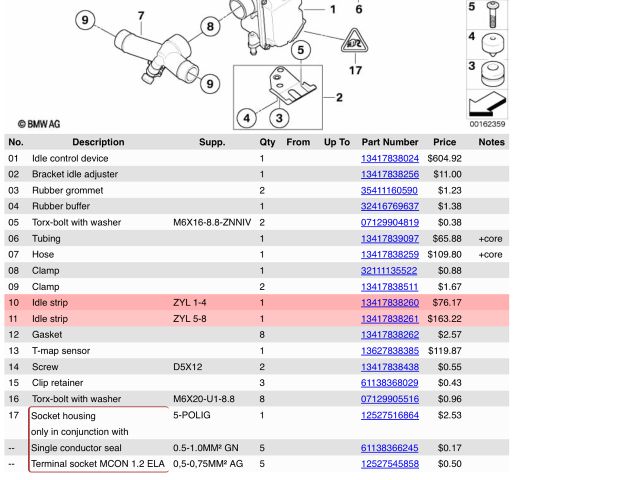Select the rubber grommet image labeled 3
The height and width of the screenshot is (480, 640).
point(493,76)
